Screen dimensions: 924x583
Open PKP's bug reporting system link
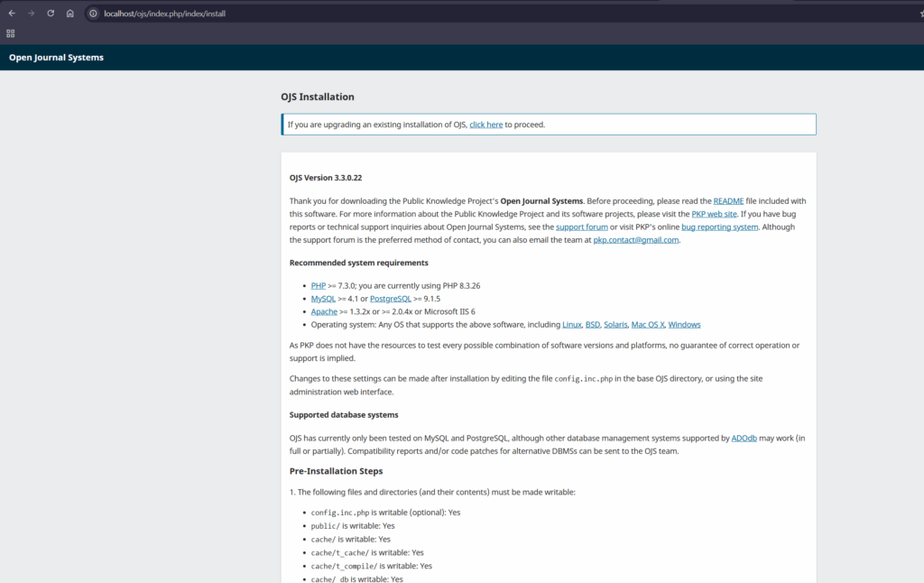coord(719,227)
